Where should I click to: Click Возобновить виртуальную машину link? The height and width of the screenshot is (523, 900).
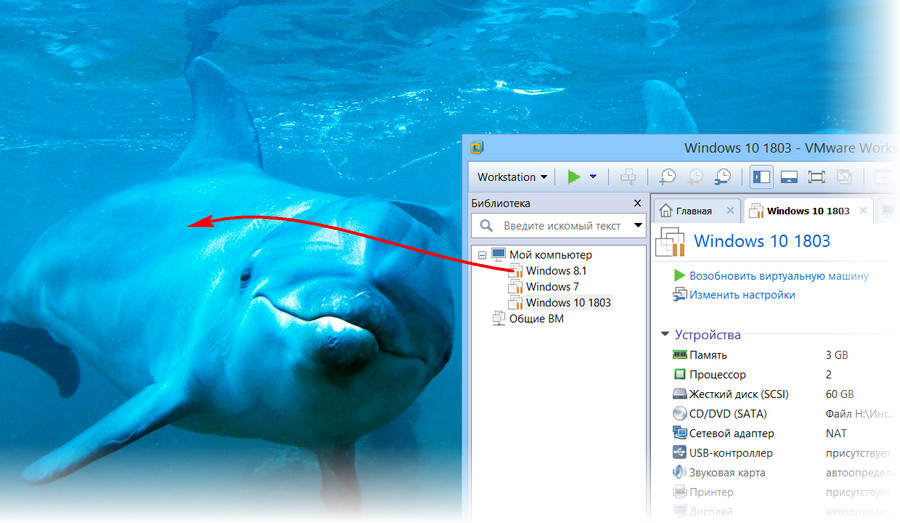click(779, 276)
